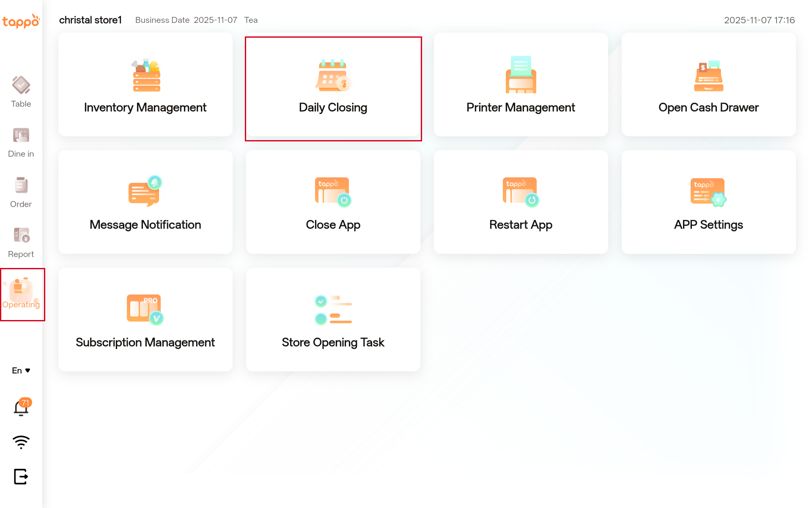
Task: Open Store Opening Task
Action: tap(333, 319)
